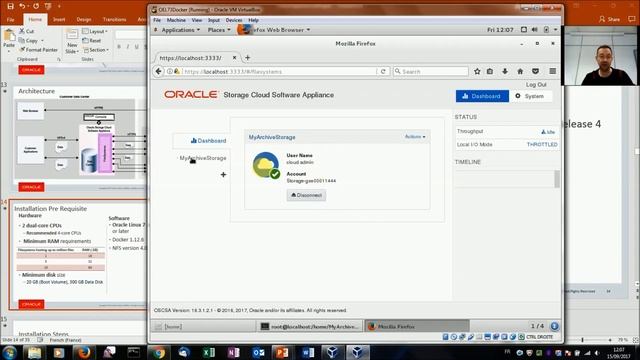
Task: Click the Disconnect button
Action: pyautogui.click(x=306, y=195)
